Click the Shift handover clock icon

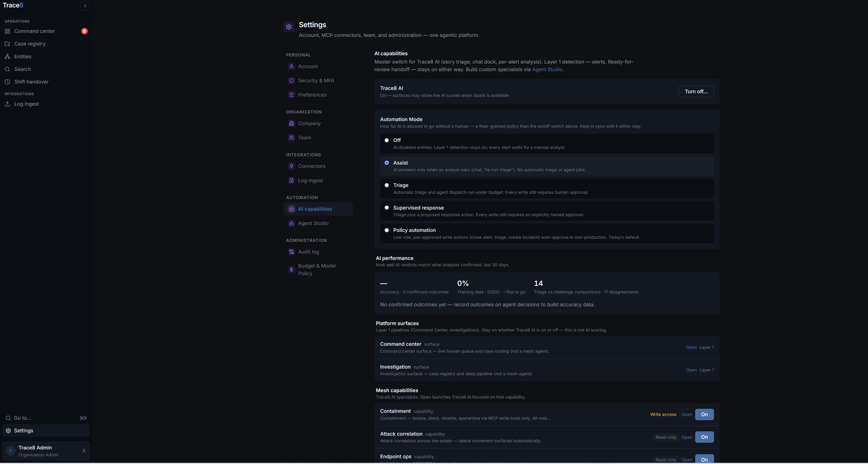(x=8, y=82)
